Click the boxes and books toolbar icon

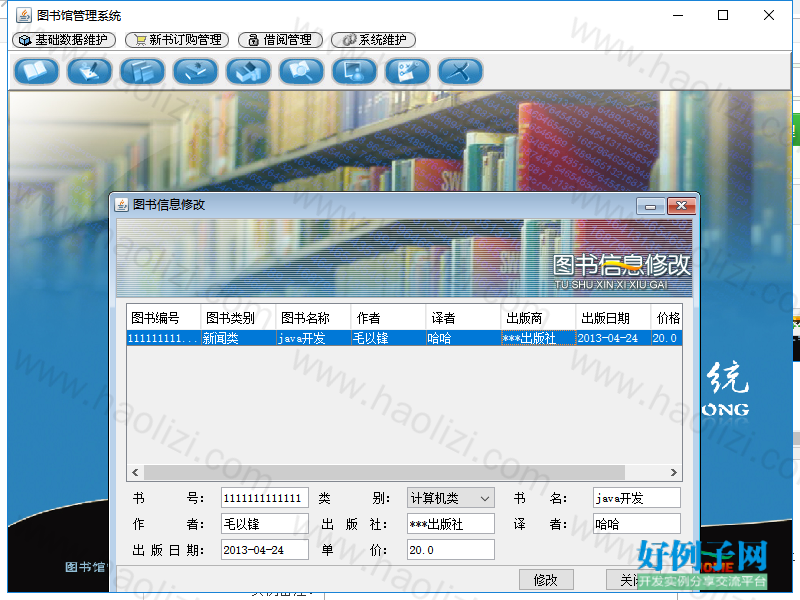pos(248,71)
